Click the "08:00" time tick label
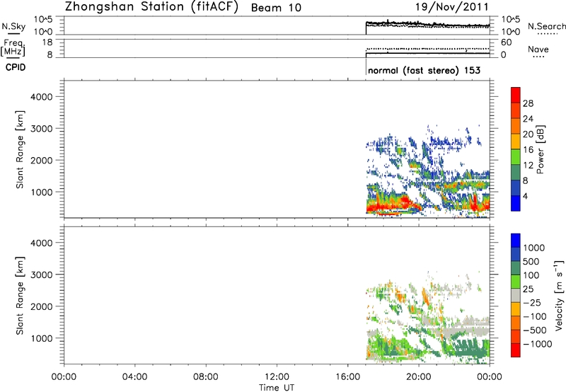The height and width of the screenshot is (392, 566). click(206, 377)
